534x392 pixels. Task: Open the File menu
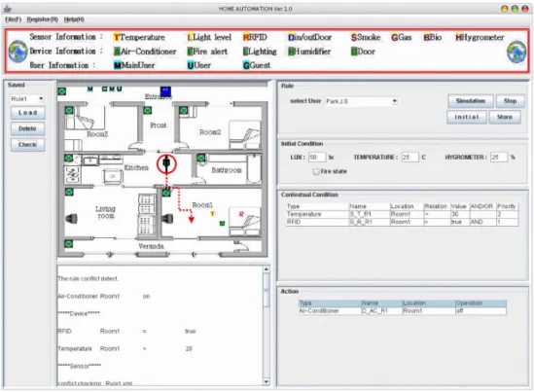[x=14, y=19]
